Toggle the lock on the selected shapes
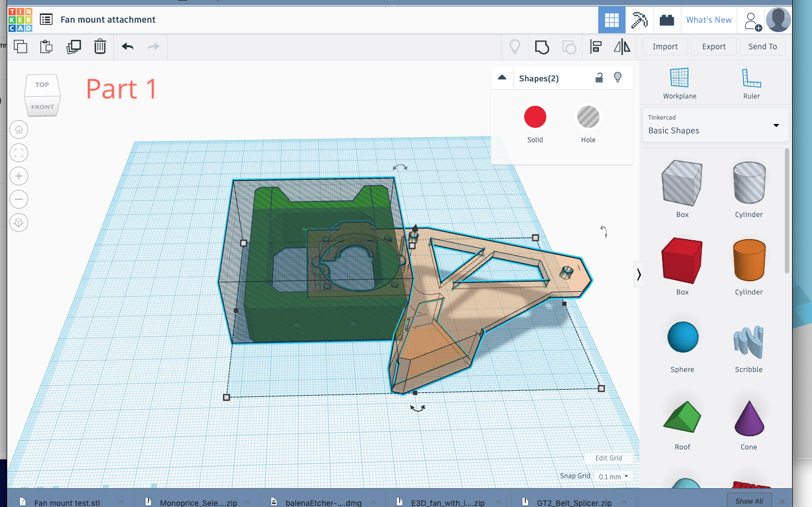This screenshot has width=812, height=507. 599,77
